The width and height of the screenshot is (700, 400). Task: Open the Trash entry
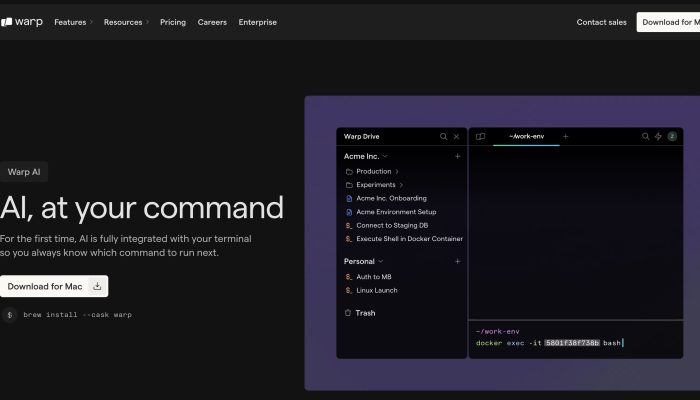365,313
